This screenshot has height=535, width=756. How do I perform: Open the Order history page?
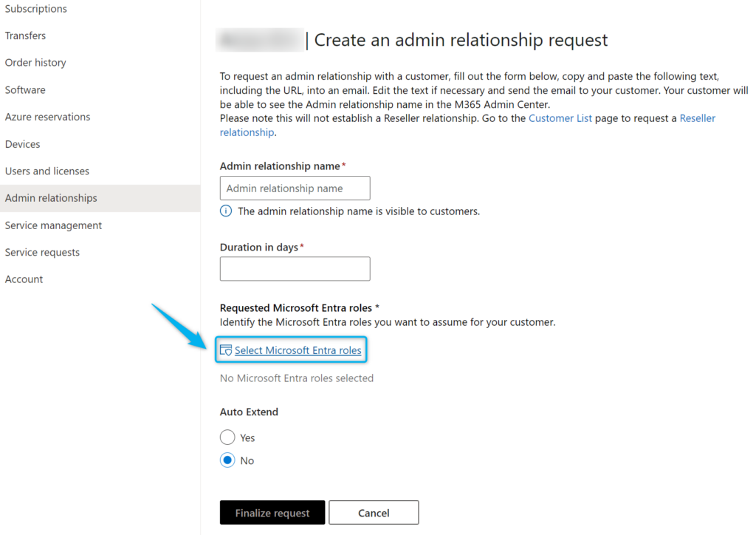coord(35,62)
